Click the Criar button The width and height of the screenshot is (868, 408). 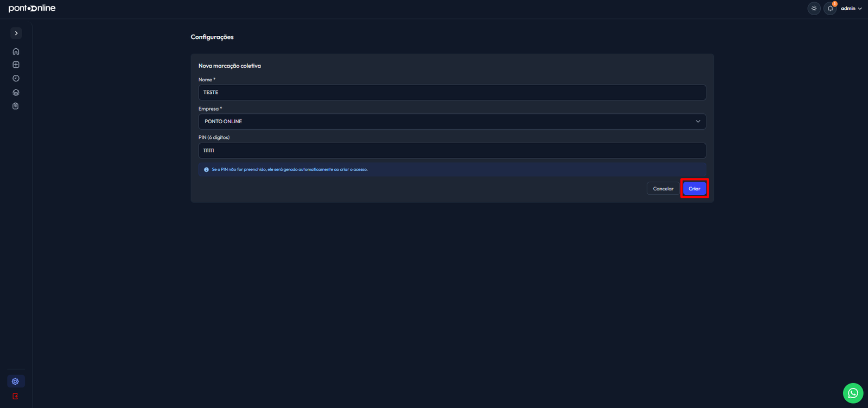pyautogui.click(x=694, y=188)
